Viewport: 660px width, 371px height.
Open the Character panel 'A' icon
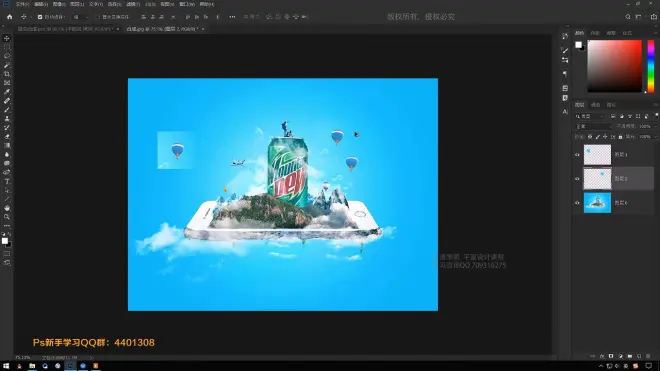tap(565, 112)
